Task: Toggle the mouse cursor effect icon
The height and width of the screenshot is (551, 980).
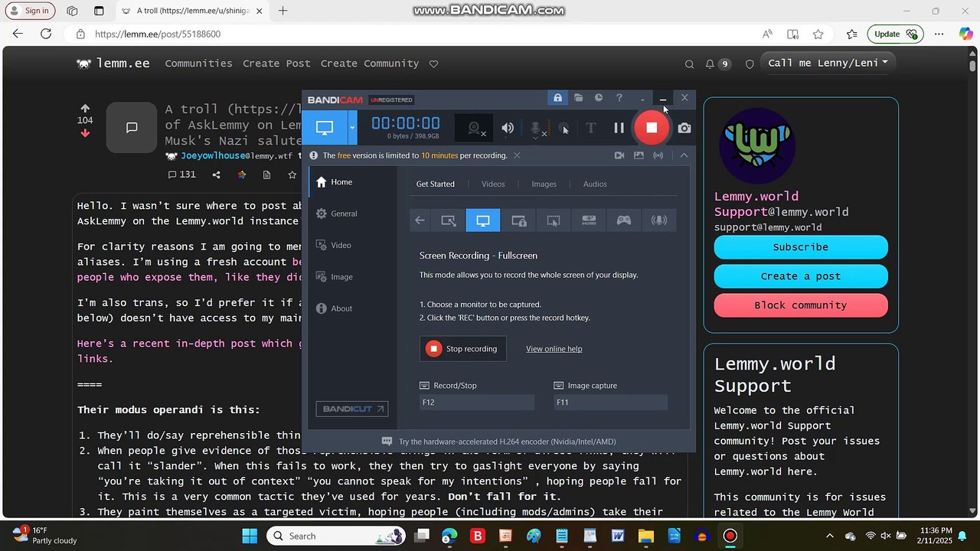Action: pos(564,129)
